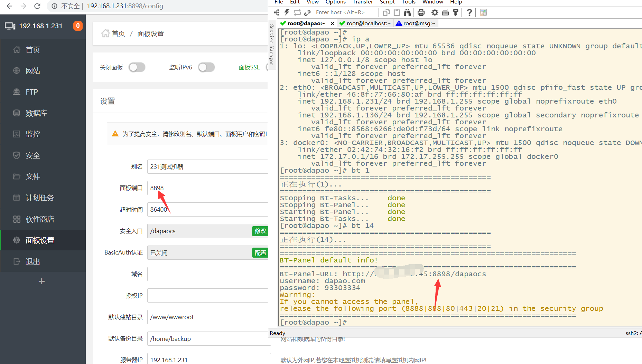Toggle 监听IPv6 switch

coord(206,67)
